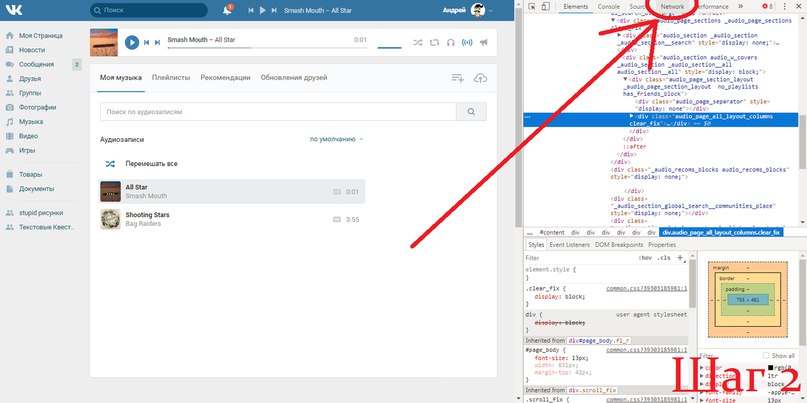This screenshot has height=403, width=807.
Task: Click Shooting Stars album thumbnail
Action: (x=110, y=219)
